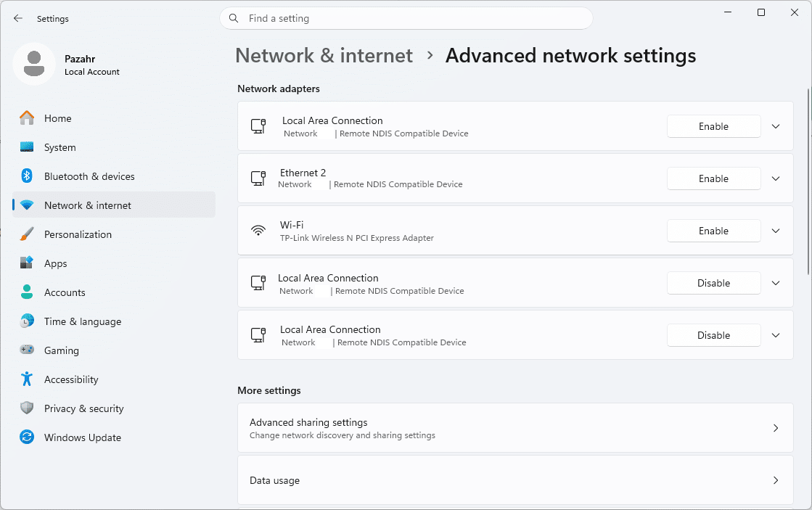Click the Windows Update sync icon
This screenshot has width=812, height=510.
(x=27, y=437)
